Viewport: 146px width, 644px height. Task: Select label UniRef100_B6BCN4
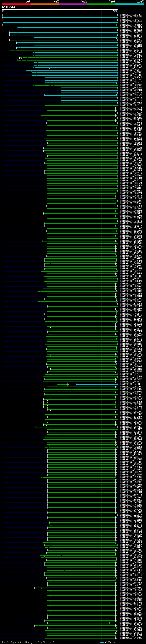pyautogui.click(x=131, y=178)
